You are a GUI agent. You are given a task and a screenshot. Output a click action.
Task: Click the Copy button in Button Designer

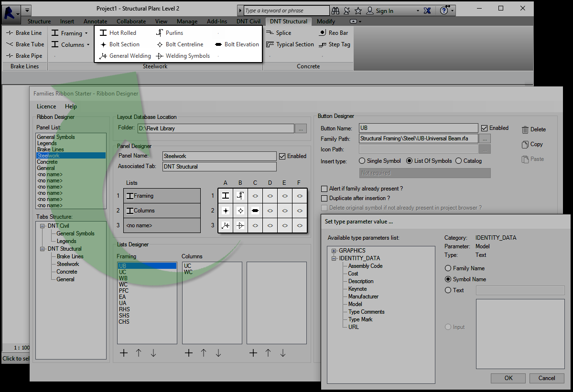pos(531,144)
